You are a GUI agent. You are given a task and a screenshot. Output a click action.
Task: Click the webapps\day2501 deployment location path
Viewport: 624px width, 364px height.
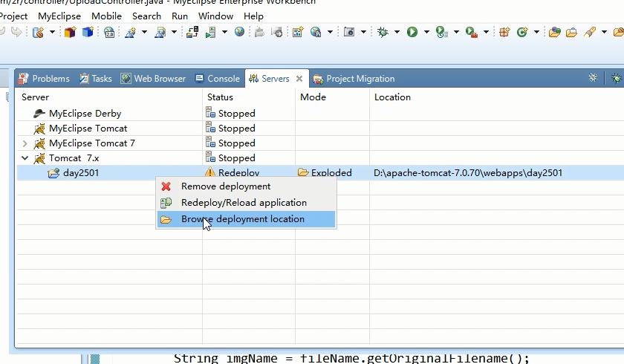(468, 173)
